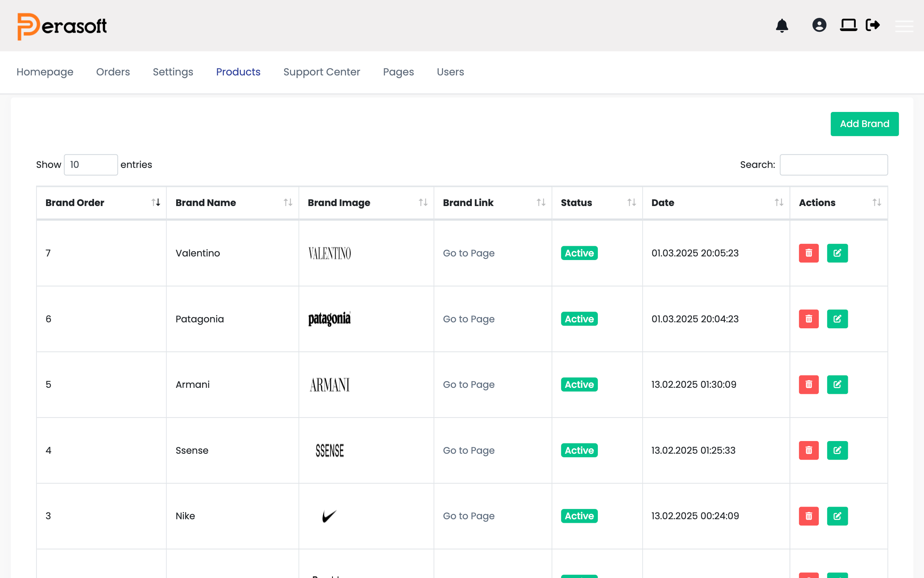Delete the Valentino brand
The height and width of the screenshot is (578, 924).
click(x=809, y=253)
